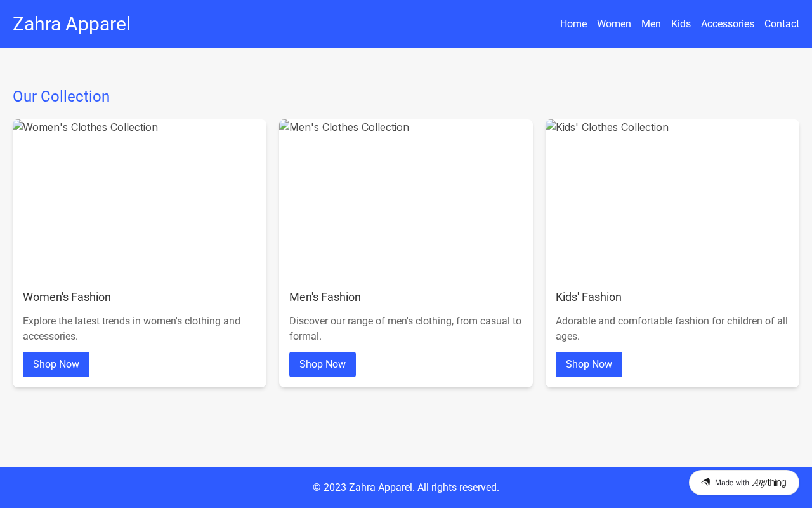Image resolution: width=812 pixels, height=508 pixels.
Task: Open the Men nav link
Action: click(x=651, y=24)
